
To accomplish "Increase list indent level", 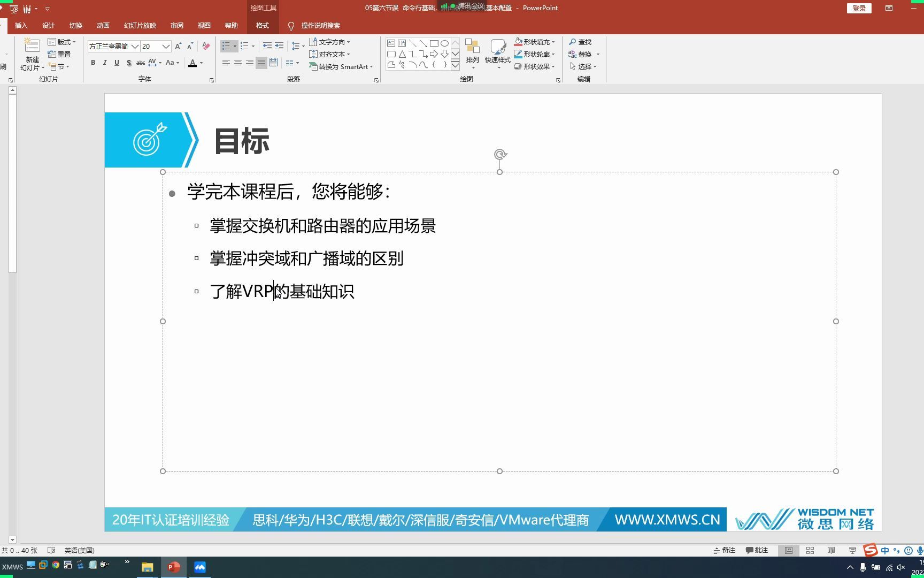I will coord(279,46).
